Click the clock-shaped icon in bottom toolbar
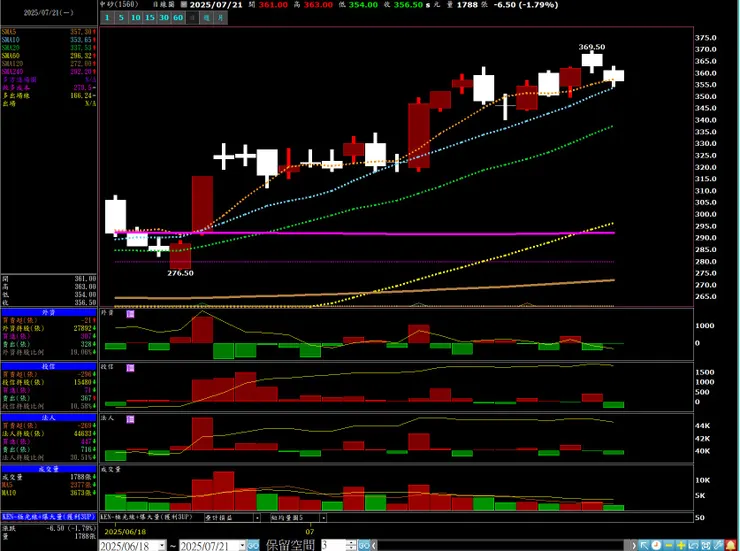Image resolution: width=740 pixels, height=551 pixels. pos(656,545)
